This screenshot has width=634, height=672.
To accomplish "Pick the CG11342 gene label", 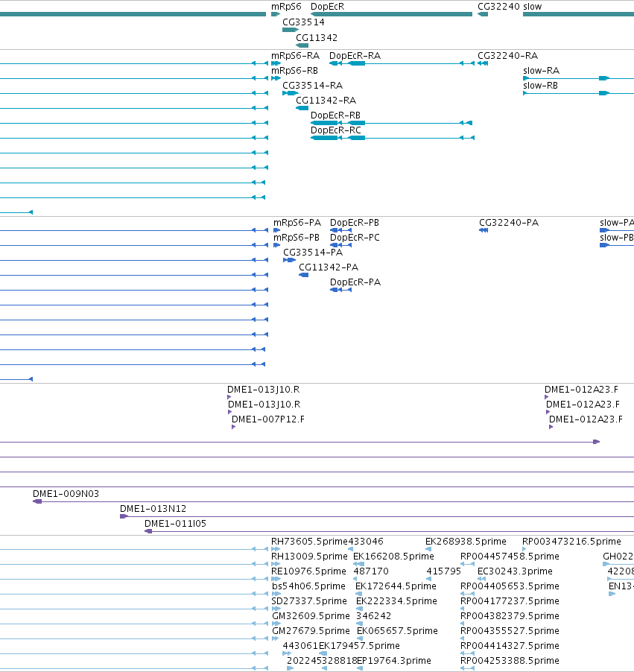I will pos(317,38).
